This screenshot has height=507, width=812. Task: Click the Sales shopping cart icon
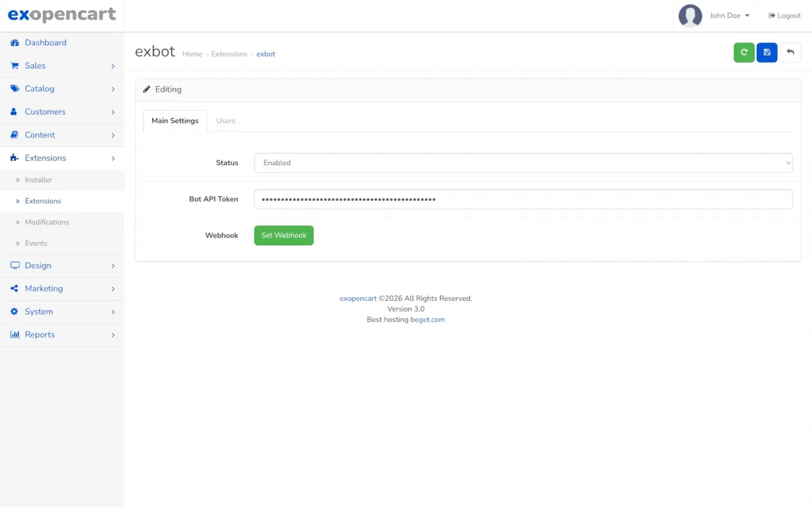click(x=15, y=66)
